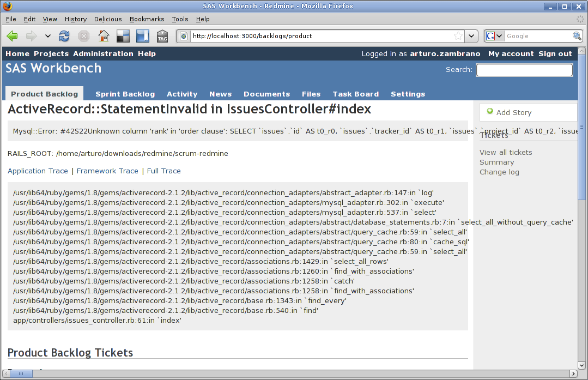Switch to the Sprint Backlog tab
Screen dimensions: 588x380
point(125,94)
